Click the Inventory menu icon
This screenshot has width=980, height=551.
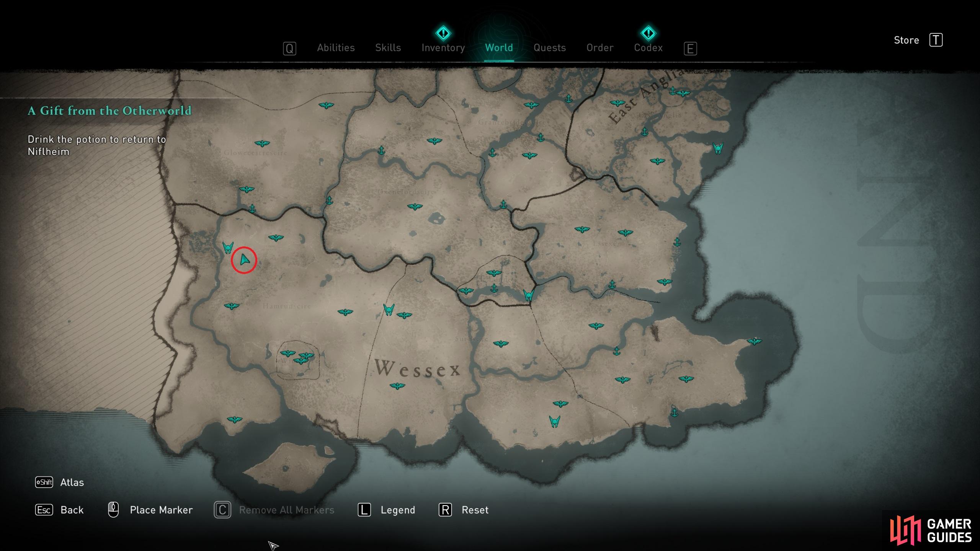tap(441, 47)
